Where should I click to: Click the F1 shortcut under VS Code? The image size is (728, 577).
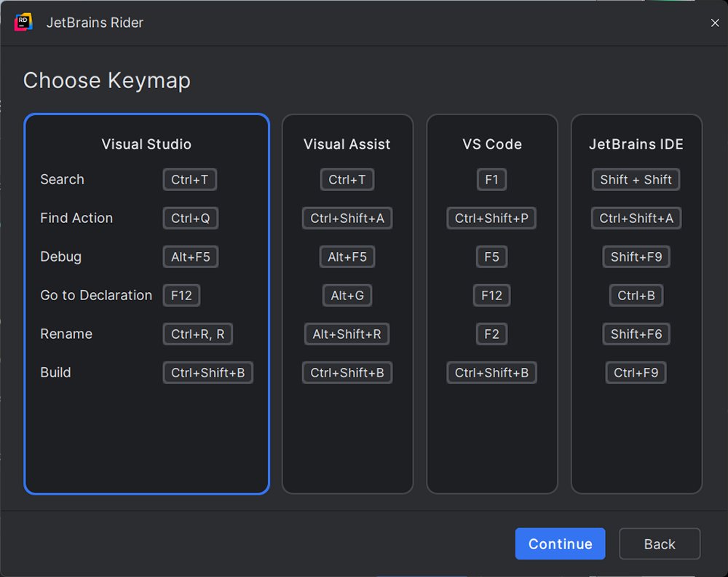coord(491,180)
